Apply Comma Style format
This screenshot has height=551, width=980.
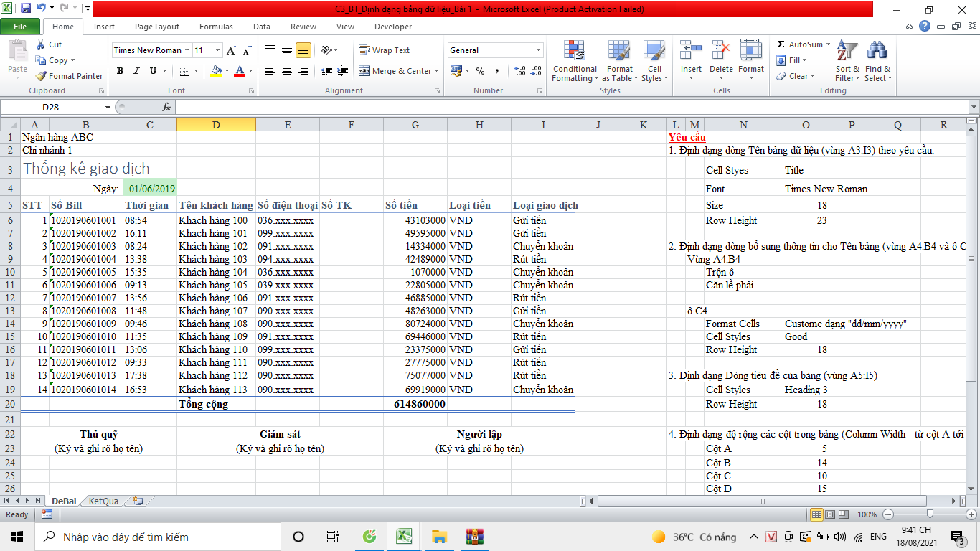point(496,71)
